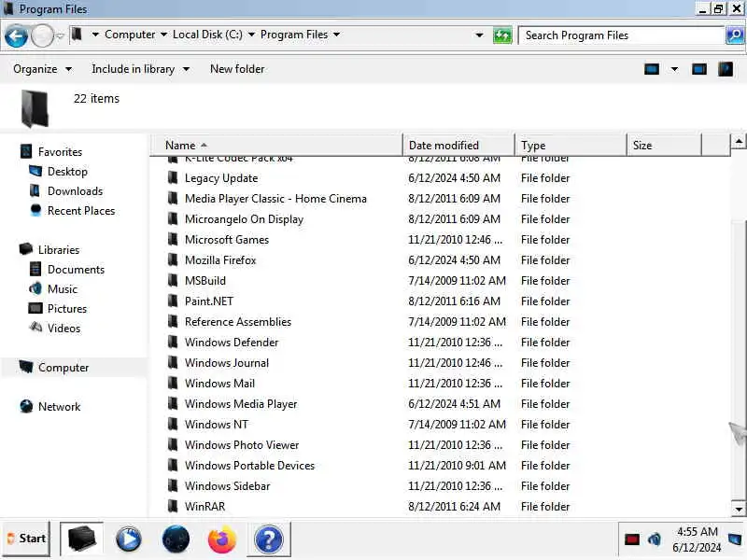Click the volume speaker tray icon

click(x=655, y=539)
